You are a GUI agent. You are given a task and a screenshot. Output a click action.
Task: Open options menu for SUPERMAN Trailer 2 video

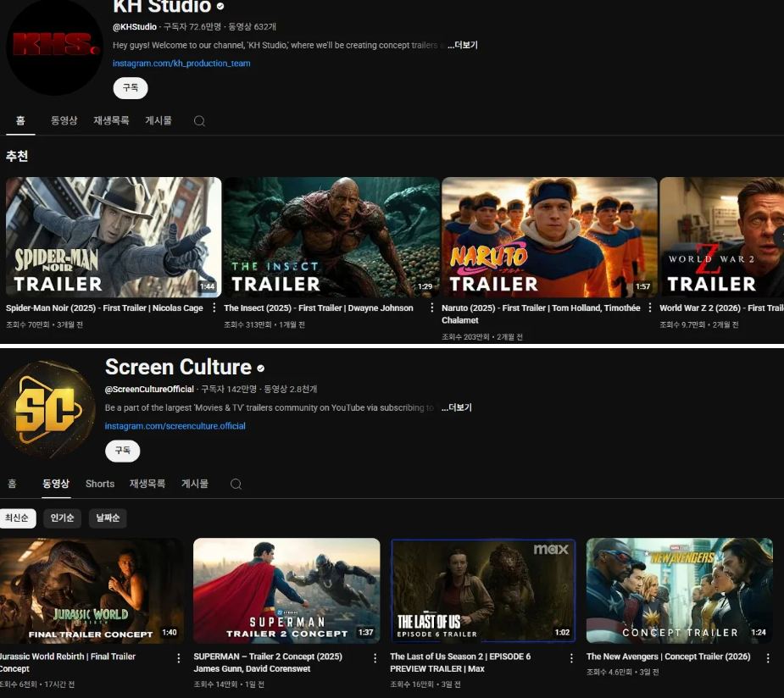[375, 658]
